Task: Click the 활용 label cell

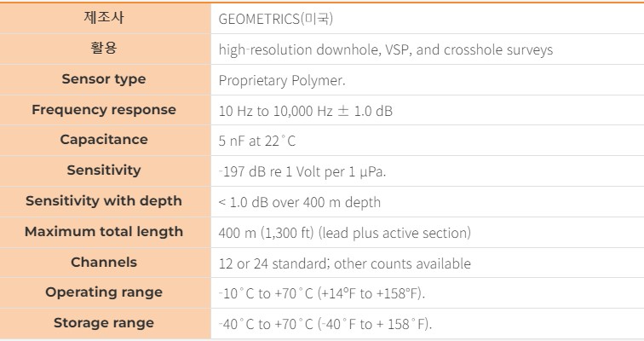Action: coord(104,49)
